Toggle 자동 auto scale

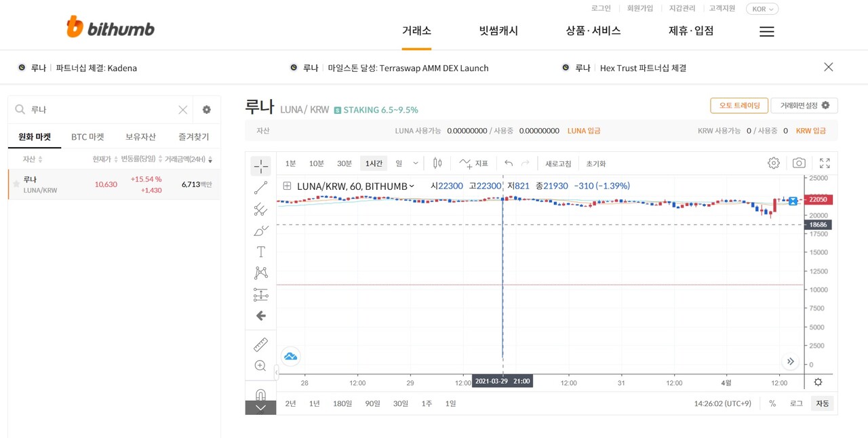tap(823, 403)
